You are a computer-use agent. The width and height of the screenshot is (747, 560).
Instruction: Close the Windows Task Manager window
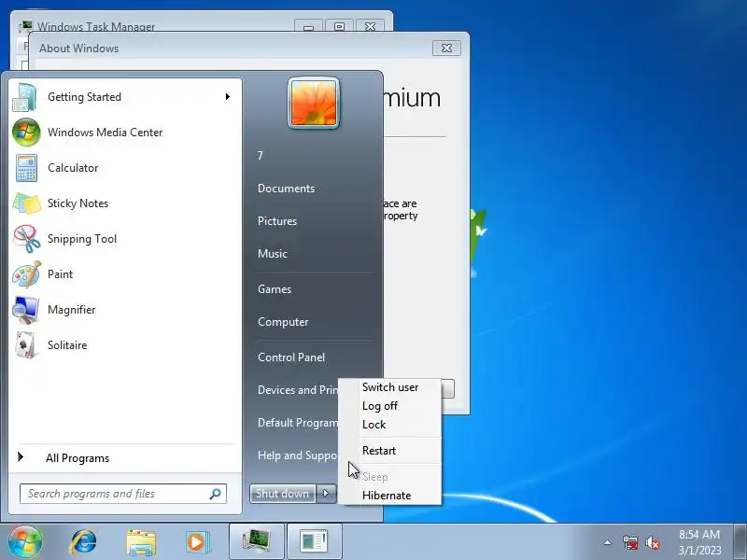tap(370, 27)
